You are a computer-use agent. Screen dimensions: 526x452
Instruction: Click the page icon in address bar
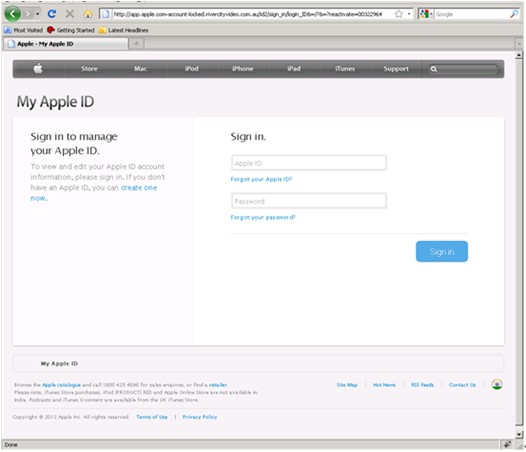click(106, 14)
